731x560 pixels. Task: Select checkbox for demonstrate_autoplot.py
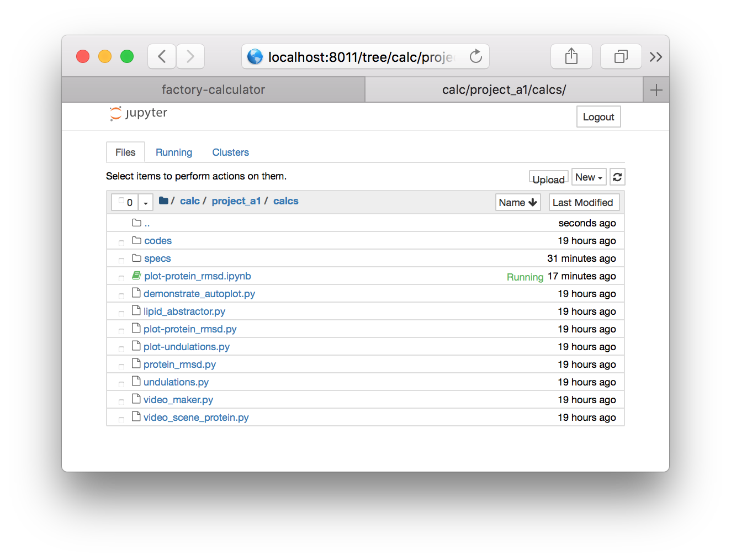121,295
